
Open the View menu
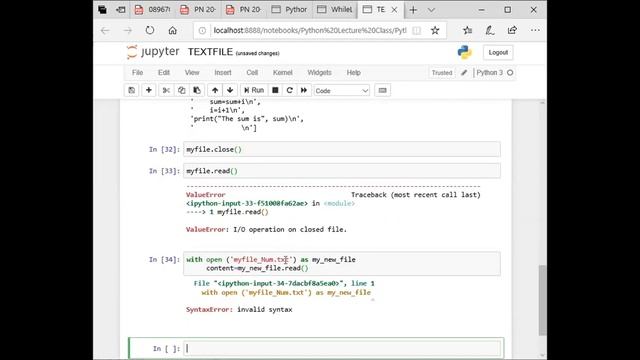point(192,73)
